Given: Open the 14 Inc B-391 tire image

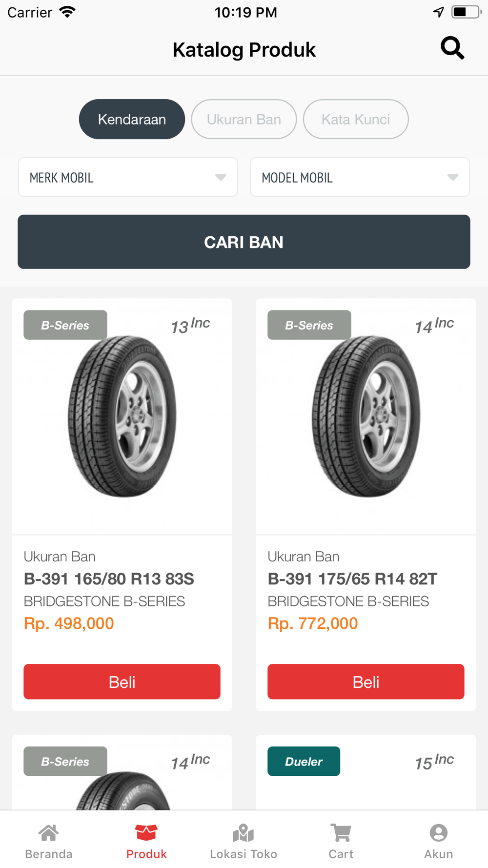Looking at the screenshot, I should coord(366,416).
